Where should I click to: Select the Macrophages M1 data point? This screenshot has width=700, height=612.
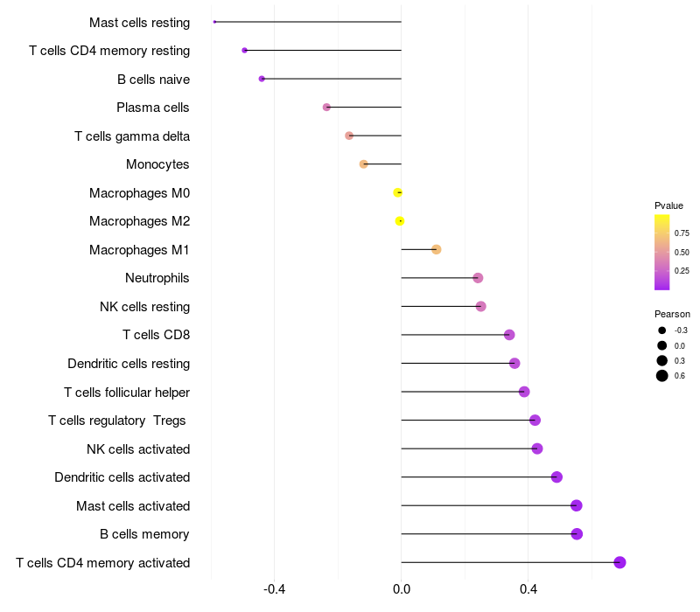pyautogui.click(x=437, y=250)
